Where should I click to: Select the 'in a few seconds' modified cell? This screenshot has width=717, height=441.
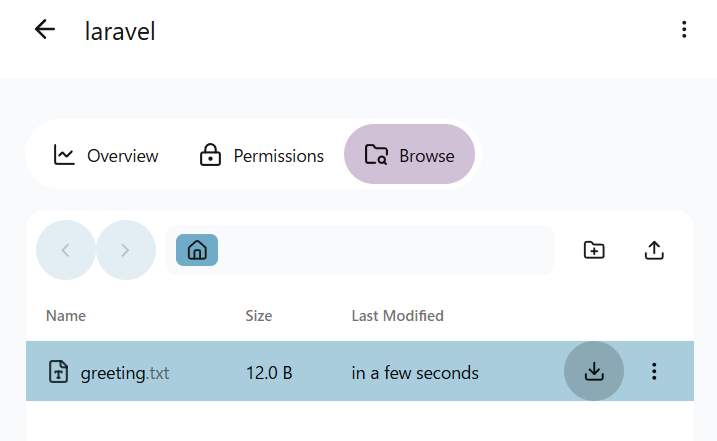(415, 373)
